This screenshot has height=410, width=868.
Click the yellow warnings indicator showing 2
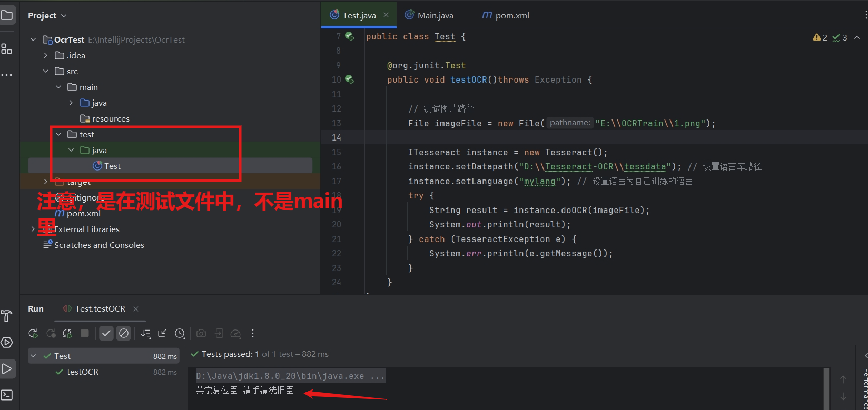coord(820,37)
